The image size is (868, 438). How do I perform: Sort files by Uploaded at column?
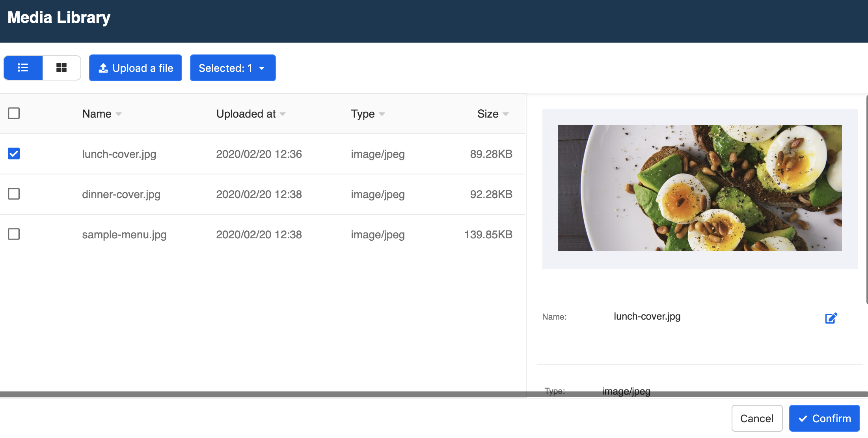pos(283,114)
